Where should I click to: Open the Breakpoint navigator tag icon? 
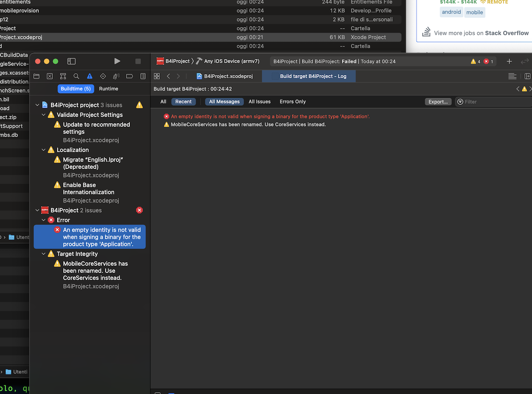(x=129, y=76)
